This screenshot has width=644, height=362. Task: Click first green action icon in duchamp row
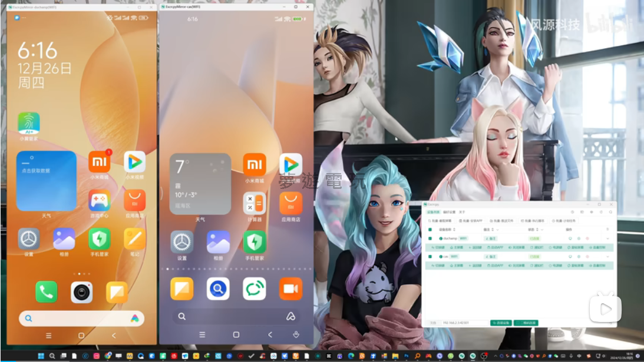(570, 238)
